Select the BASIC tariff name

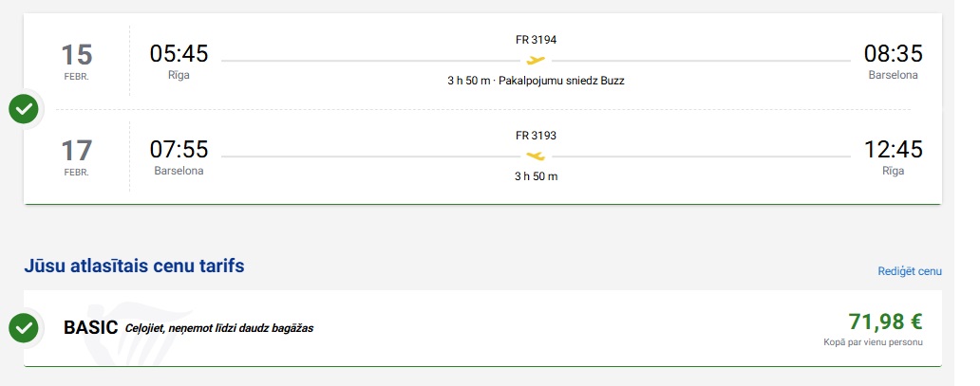(x=90, y=328)
